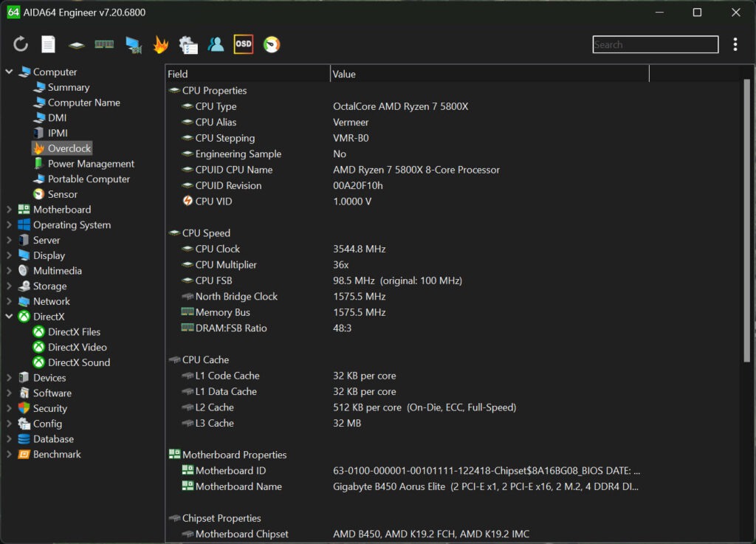The width and height of the screenshot is (756, 544).
Task: Expand the Operating System node
Action: click(9, 225)
